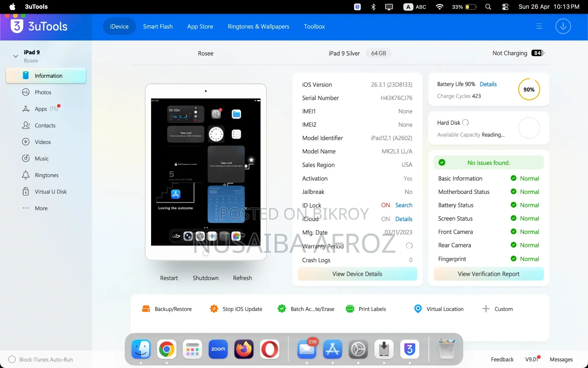Open the Information sidebar item
Viewport: 588px width, 368px height.
[46, 76]
